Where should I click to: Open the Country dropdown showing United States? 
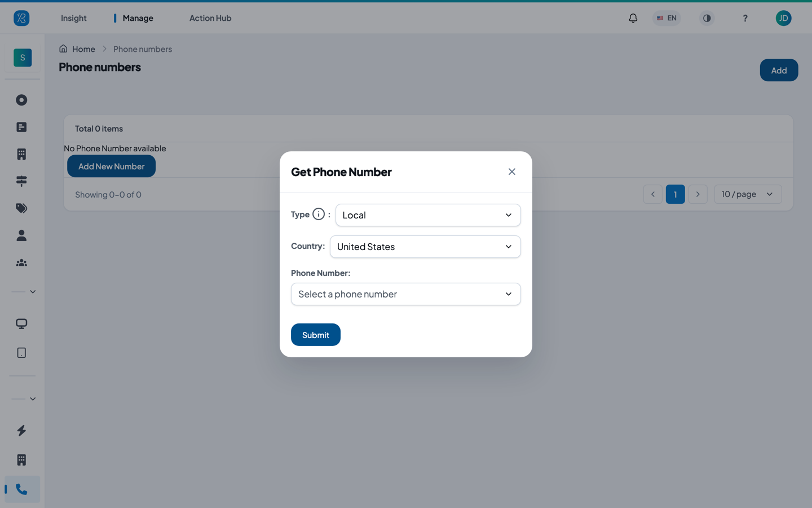click(425, 247)
